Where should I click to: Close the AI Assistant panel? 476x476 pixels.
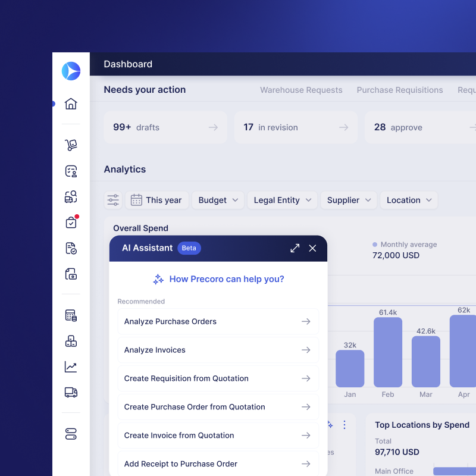tap(312, 248)
